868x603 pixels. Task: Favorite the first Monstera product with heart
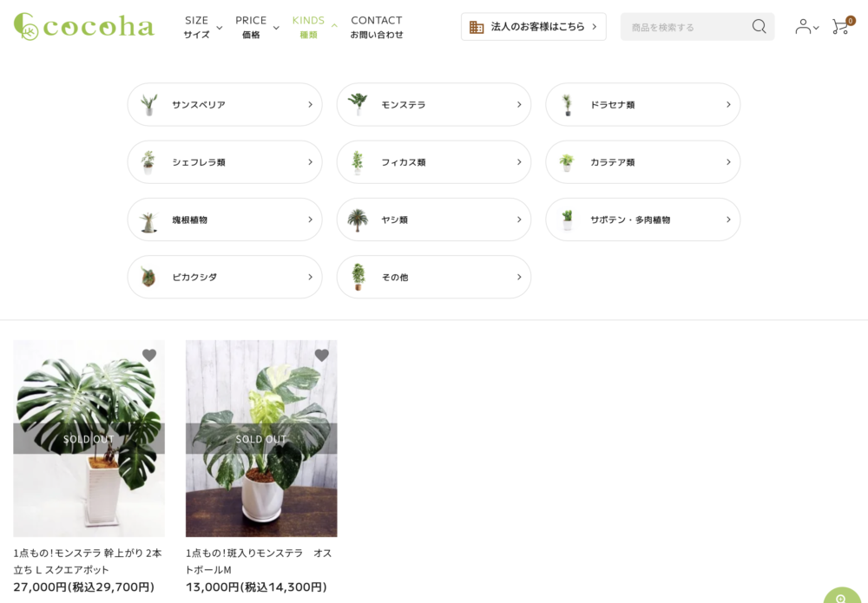(x=149, y=356)
